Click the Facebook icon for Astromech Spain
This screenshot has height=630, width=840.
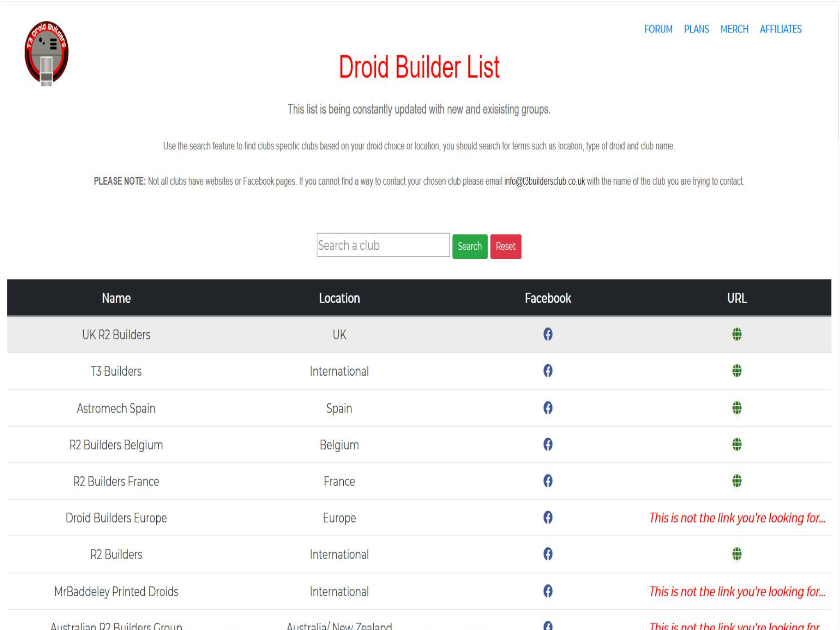(548, 408)
